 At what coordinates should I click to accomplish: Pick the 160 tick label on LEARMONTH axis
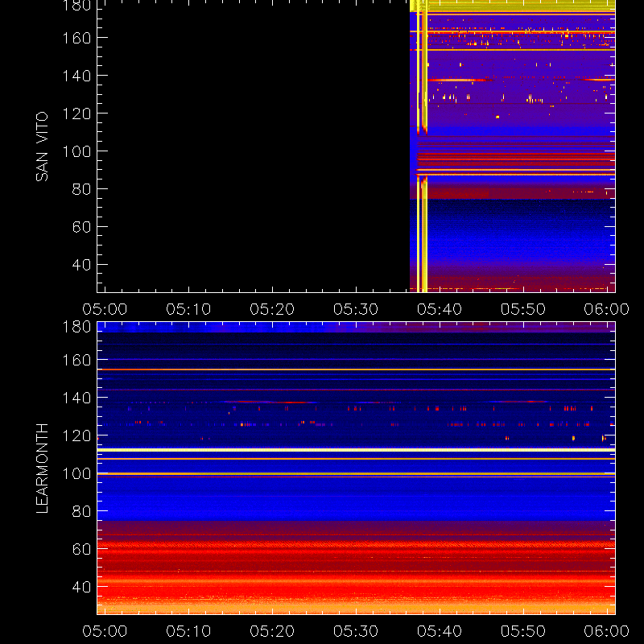pos(76,360)
